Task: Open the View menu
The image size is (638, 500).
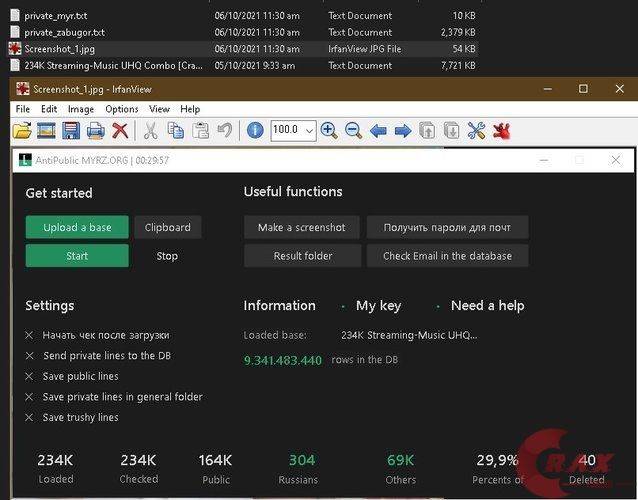Action: point(159,109)
